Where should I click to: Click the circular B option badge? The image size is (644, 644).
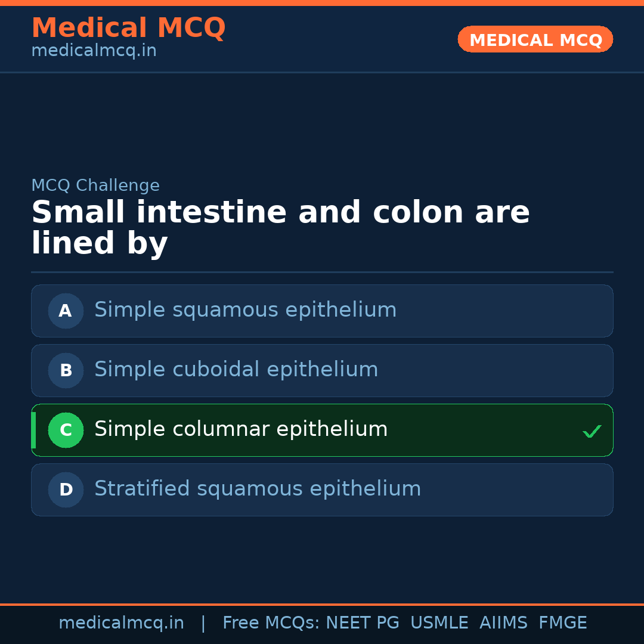click(66, 370)
